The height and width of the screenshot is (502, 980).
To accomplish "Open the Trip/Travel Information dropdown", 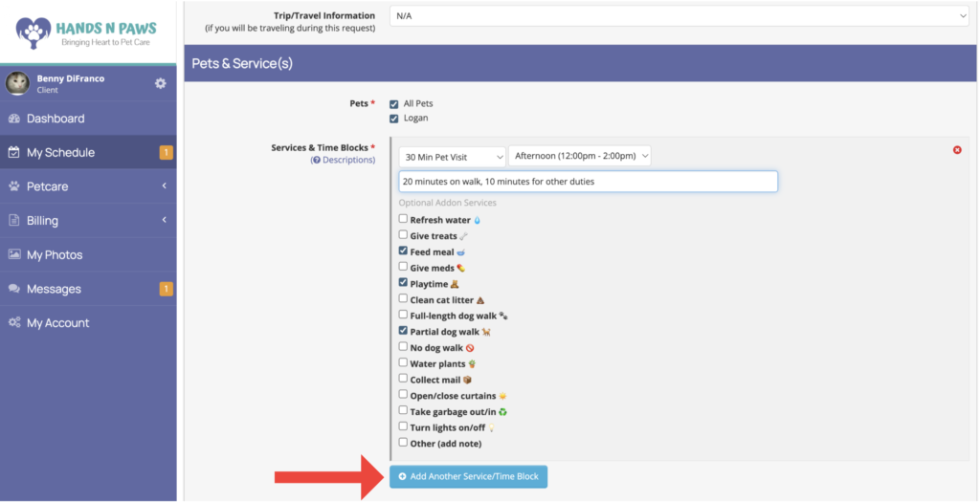I will (x=679, y=16).
